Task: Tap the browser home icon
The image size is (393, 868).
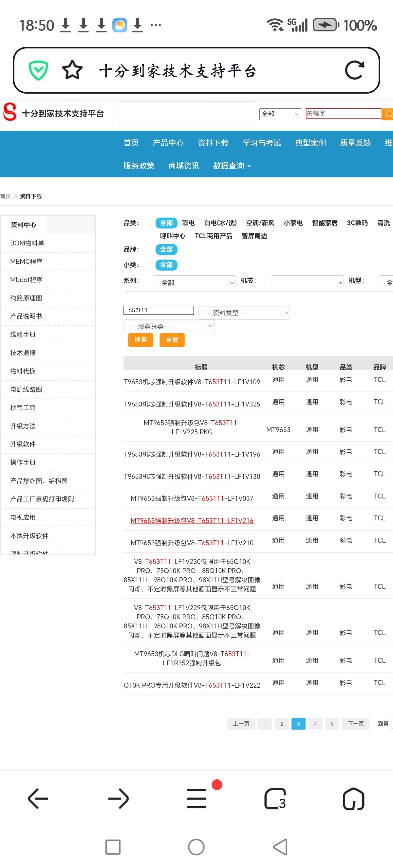Action: (354, 799)
